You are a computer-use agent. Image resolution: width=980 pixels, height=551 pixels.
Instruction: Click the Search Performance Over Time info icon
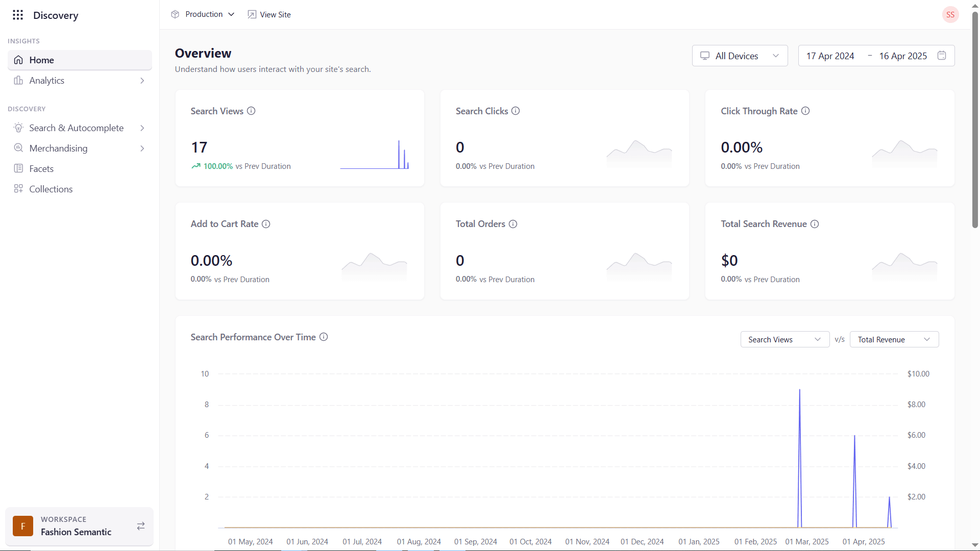(324, 337)
